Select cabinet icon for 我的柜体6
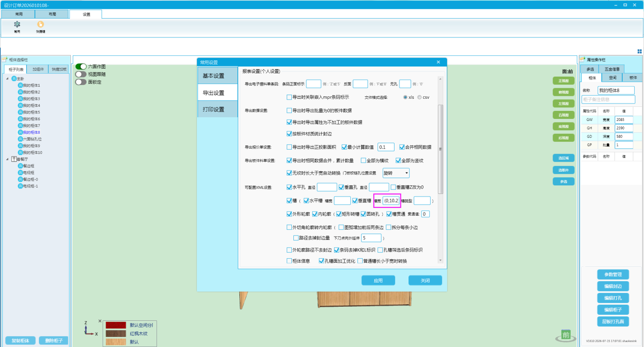 click(20, 119)
